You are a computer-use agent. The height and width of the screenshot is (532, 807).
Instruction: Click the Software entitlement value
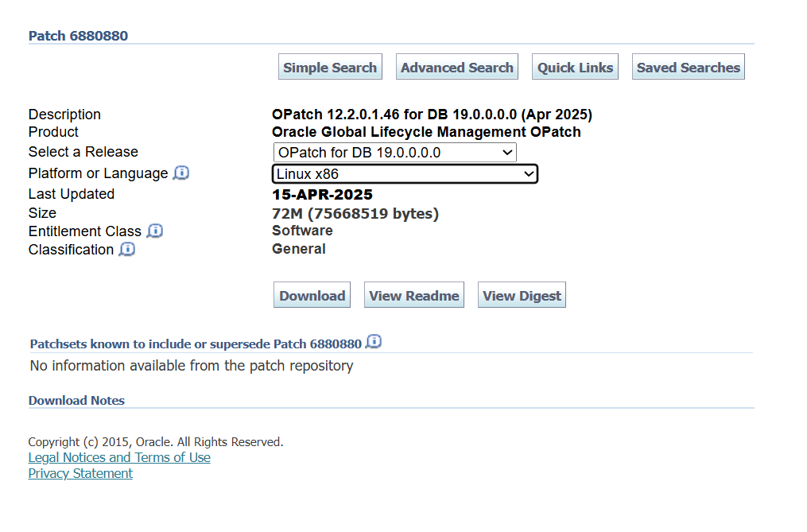[x=302, y=231]
